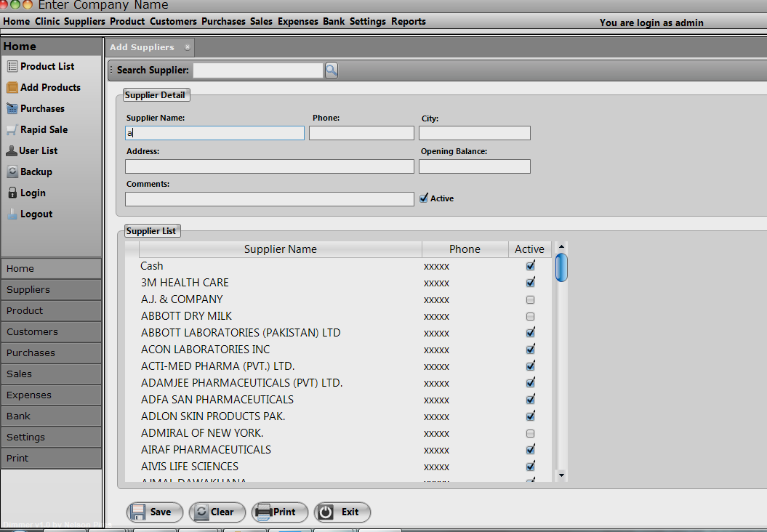Click the supplier list scrollbar thumb
This screenshot has height=532, width=767.
[561, 267]
